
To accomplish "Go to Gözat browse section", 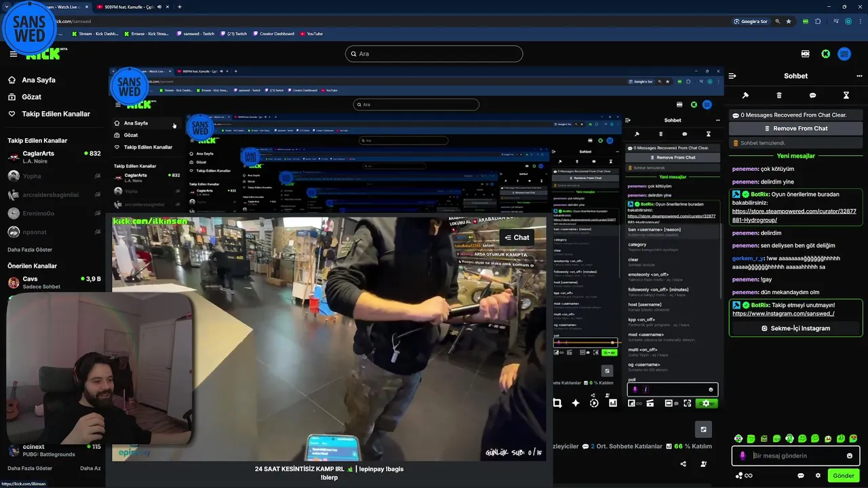I will (24, 97).
